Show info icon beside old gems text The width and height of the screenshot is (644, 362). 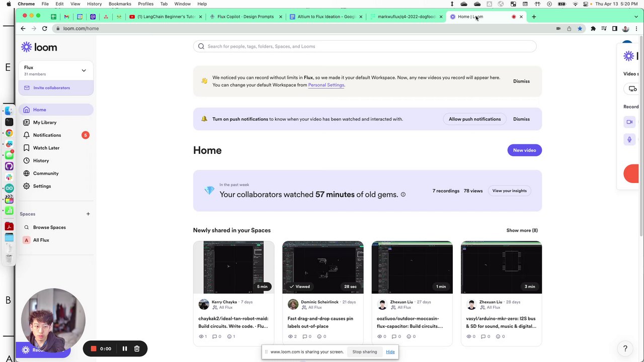[x=403, y=195]
